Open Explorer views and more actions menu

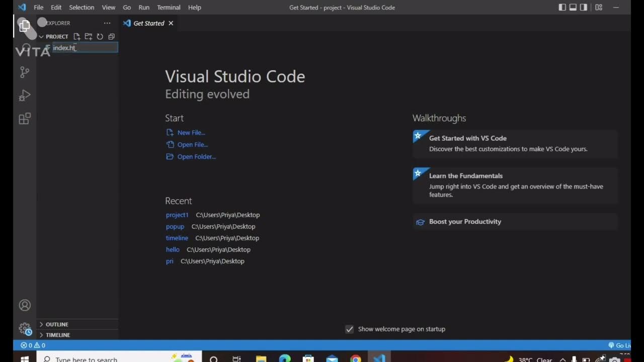107,23
